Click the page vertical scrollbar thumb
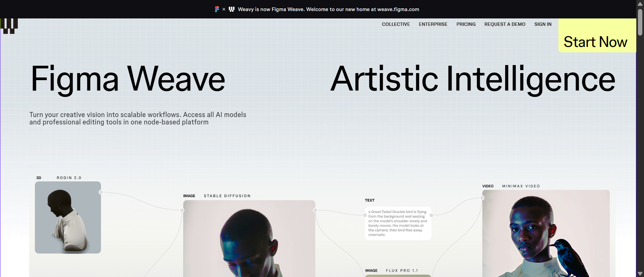This screenshot has height=277, width=644. point(640,22)
